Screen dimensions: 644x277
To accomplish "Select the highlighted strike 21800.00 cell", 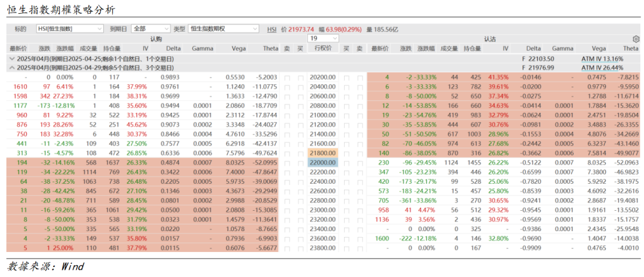I will click(323, 153).
